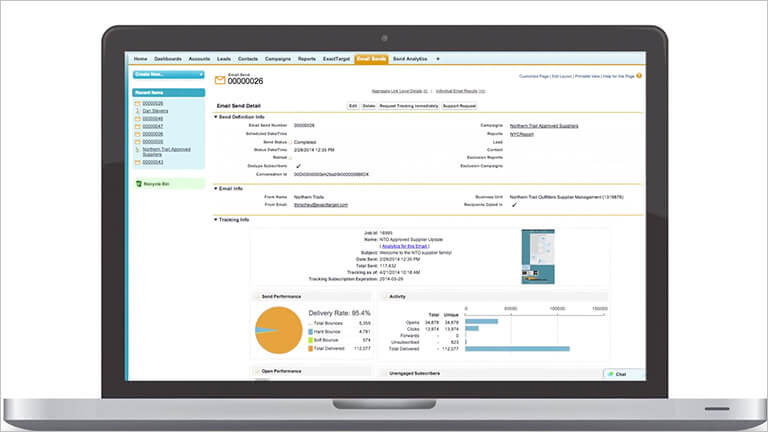Open Individual Email Results link

(x=460, y=91)
